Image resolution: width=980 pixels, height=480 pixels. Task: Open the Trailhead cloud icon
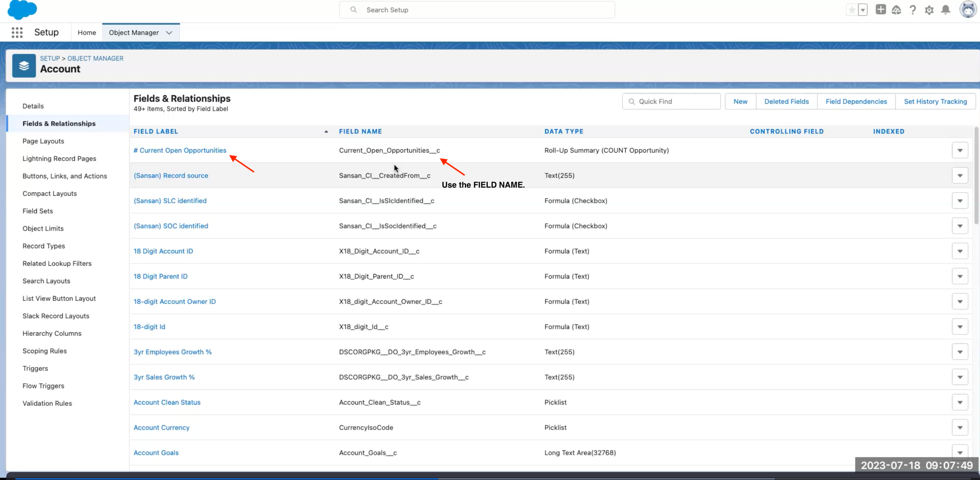pyautogui.click(x=896, y=10)
